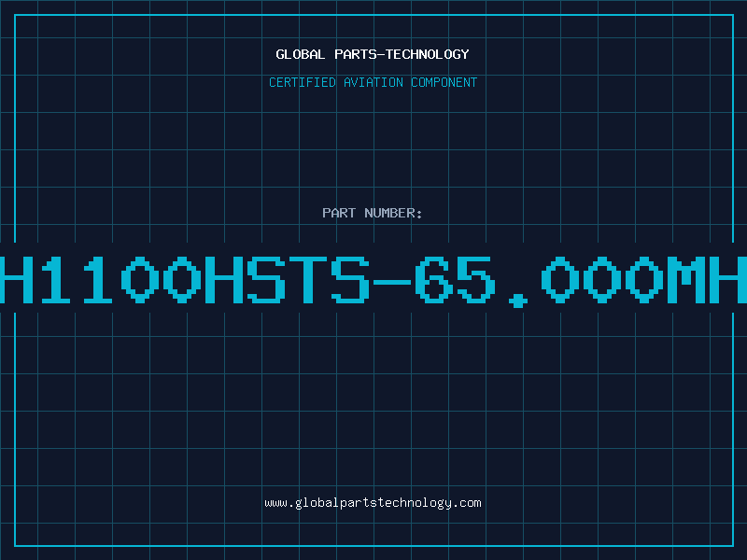Click the PART NUMBER: label
The image size is (747, 560).
coord(373,213)
